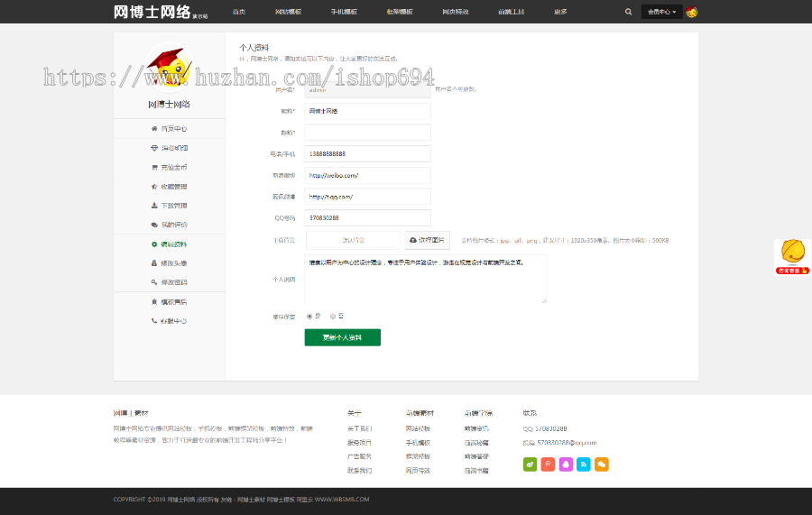This screenshot has width=812, height=515.
Task: Click the 关于我们 link in the footer
Action: (359, 428)
